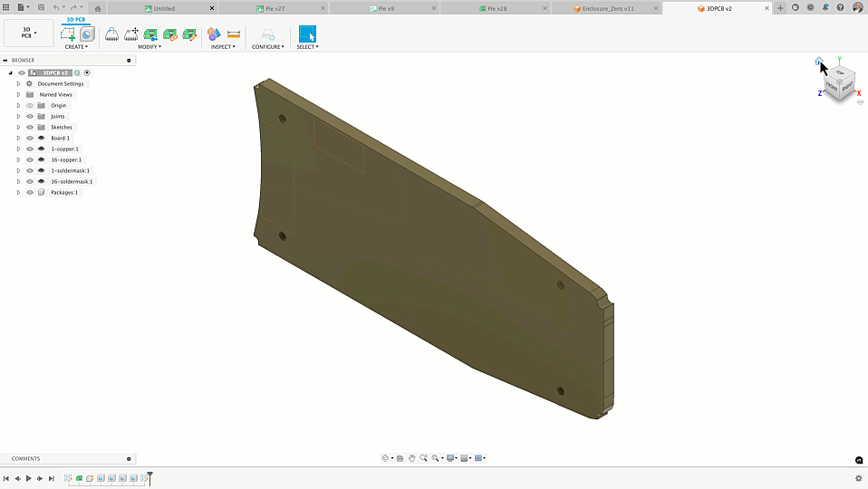
Task: Hide the 16-soldermask:1 component
Action: point(30,181)
